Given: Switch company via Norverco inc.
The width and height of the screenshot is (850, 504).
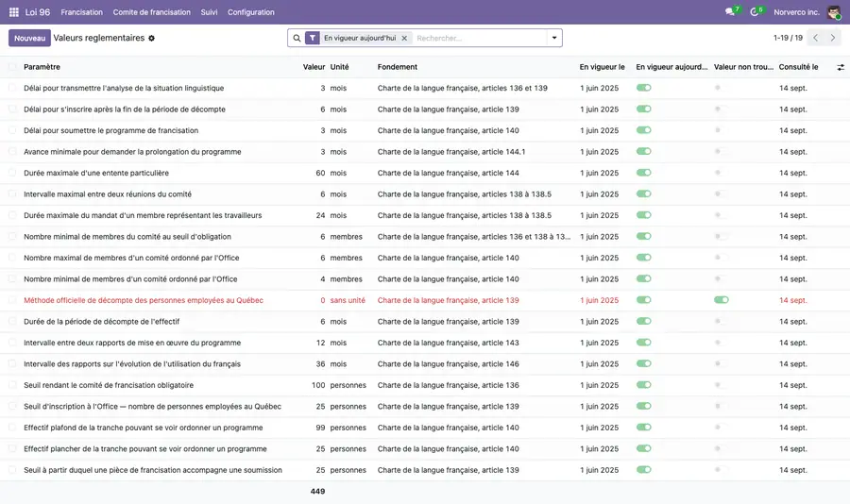Looking at the screenshot, I should [796, 12].
